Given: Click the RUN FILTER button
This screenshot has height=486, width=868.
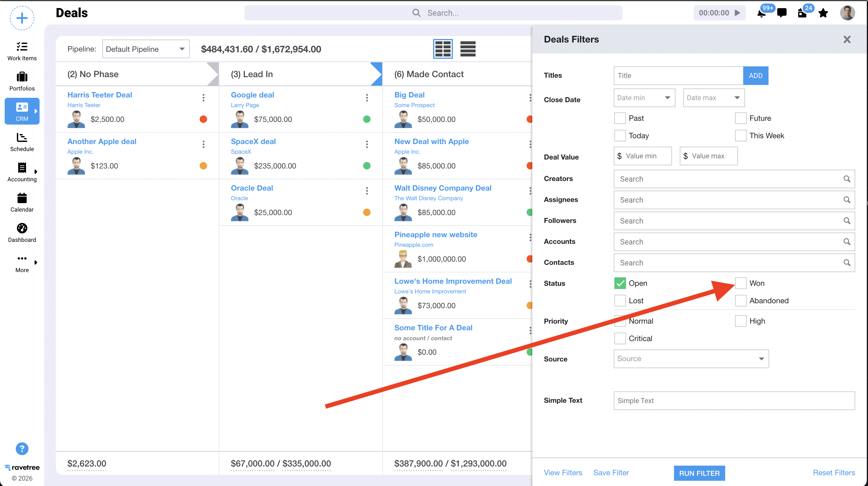Looking at the screenshot, I should coord(699,473).
